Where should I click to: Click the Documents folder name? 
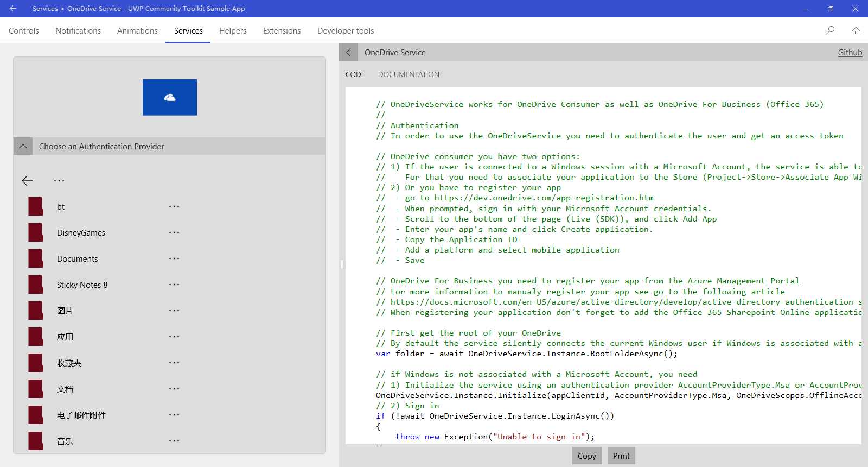(x=78, y=258)
